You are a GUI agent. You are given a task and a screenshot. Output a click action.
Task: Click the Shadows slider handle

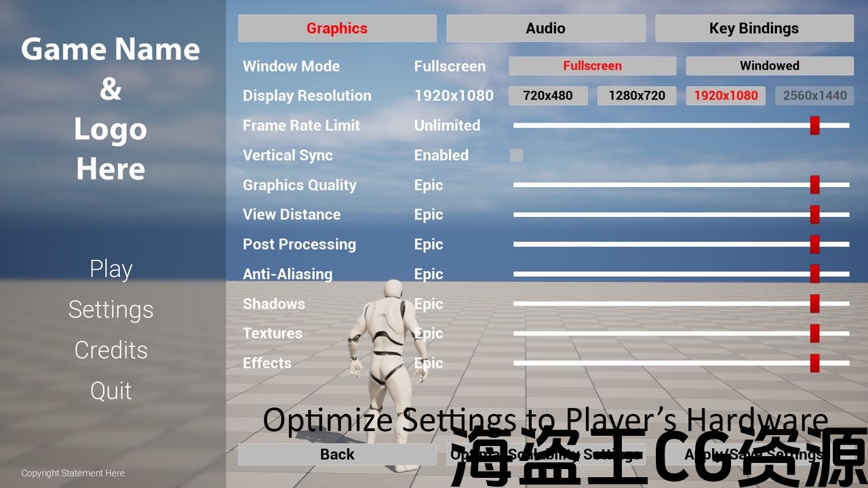814,304
